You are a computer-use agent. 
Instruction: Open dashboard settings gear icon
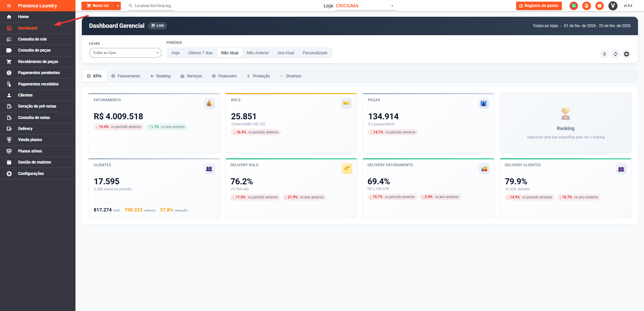(626, 54)
